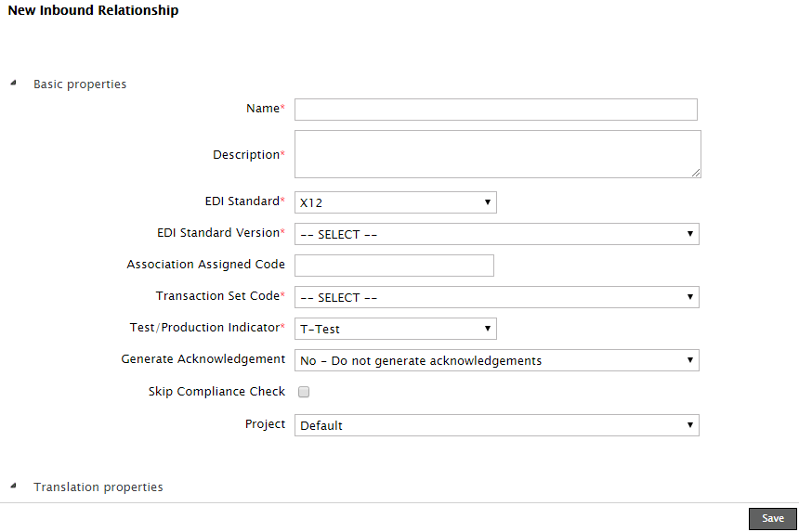
Task: Click the Skip Compliance Check label
Action: [216, 392]
